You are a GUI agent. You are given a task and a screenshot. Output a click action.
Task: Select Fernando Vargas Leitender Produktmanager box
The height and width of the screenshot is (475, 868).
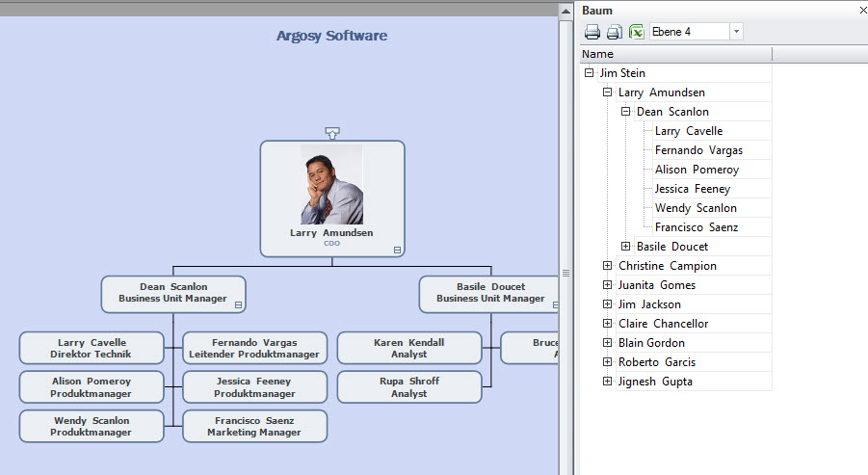pos(254,348)
